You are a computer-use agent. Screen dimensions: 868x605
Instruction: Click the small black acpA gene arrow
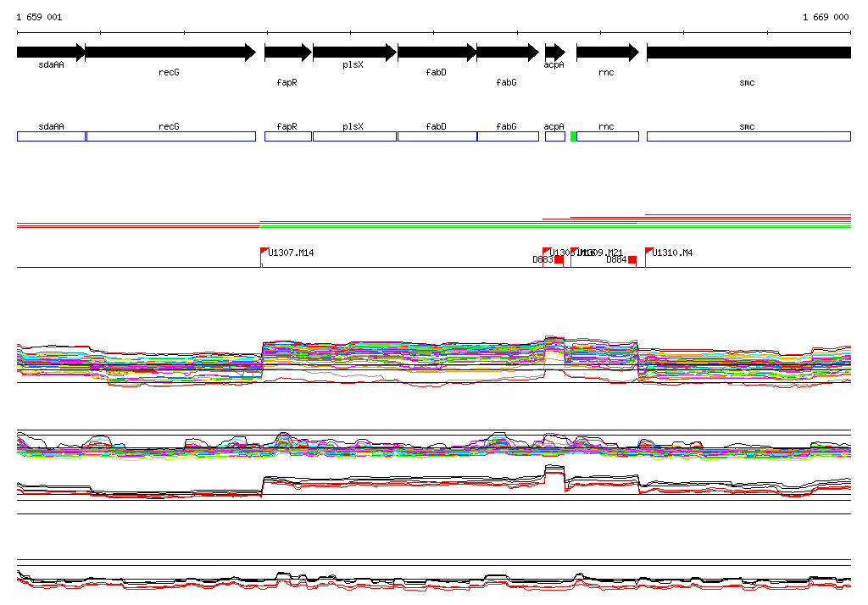point(555,53)
